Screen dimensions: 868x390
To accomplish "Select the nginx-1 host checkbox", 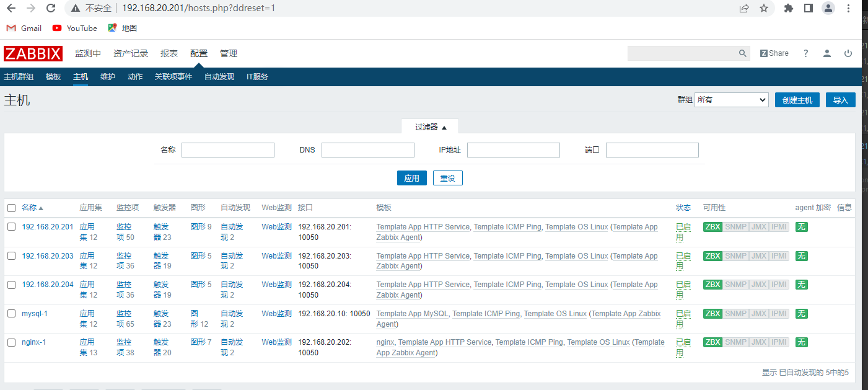I will coord(11,342).
